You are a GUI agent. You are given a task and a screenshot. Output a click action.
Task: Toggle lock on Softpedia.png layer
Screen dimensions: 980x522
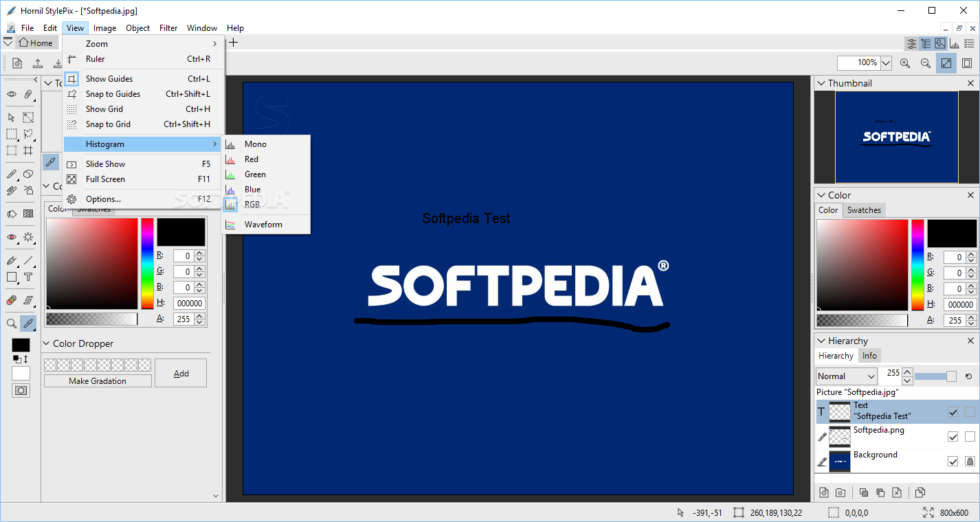pyautogui.click(x=970, y=437)
